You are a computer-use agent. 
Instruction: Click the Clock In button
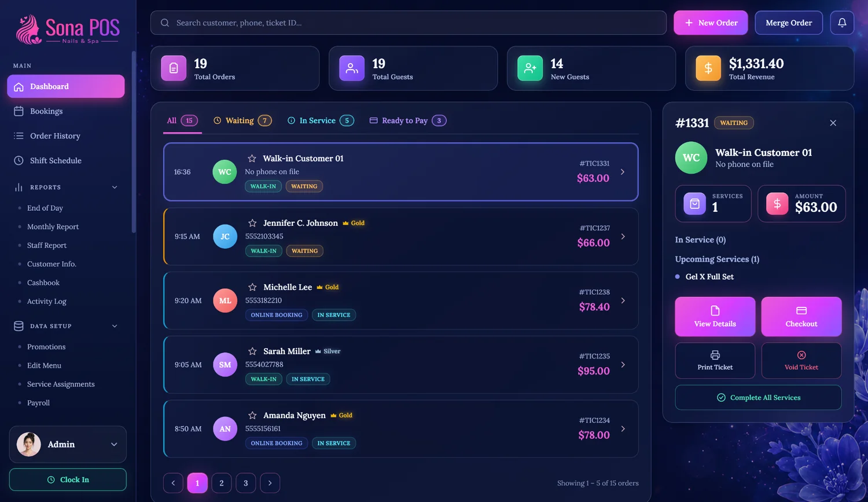point(68,479)
